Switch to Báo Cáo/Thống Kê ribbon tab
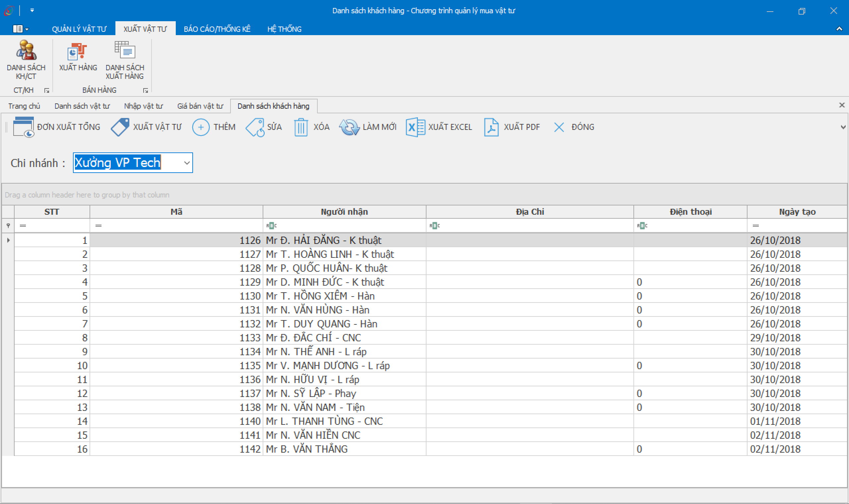The height and width of the screenshot is (504, 849). tap(217, 29)
